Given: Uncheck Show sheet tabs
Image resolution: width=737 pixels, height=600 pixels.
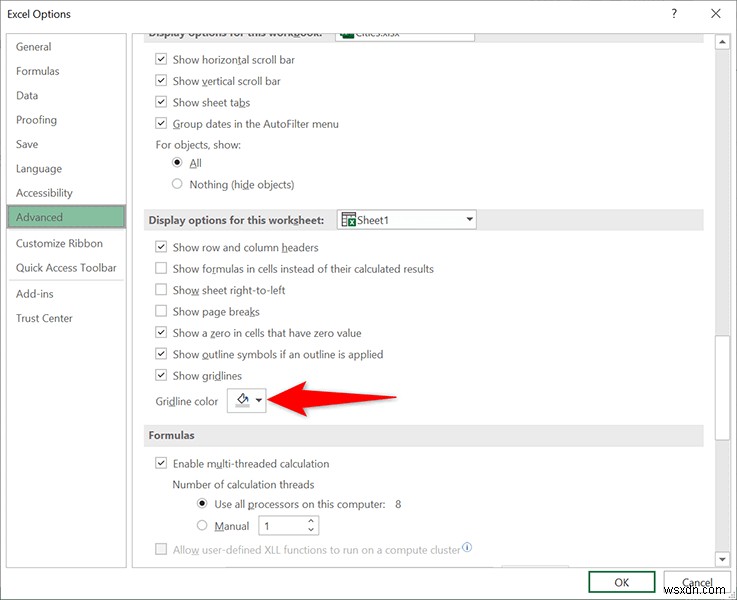Looking at the screenshot, I should tap(161, 102).
